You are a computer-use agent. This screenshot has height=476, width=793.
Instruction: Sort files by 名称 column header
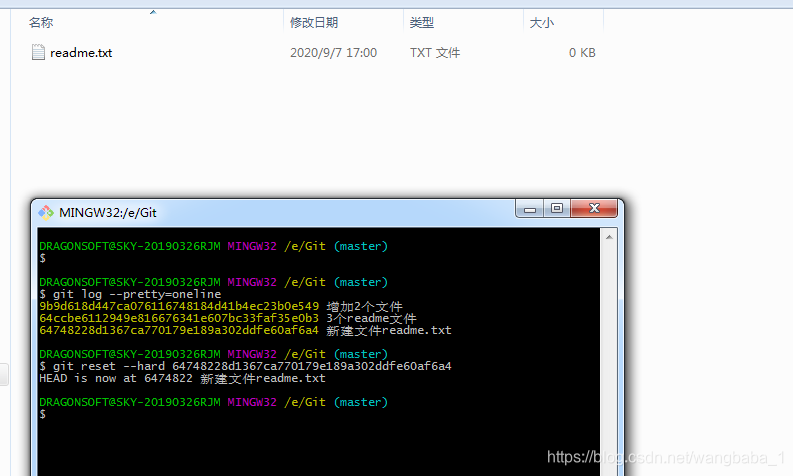click(x=41, y=23)
